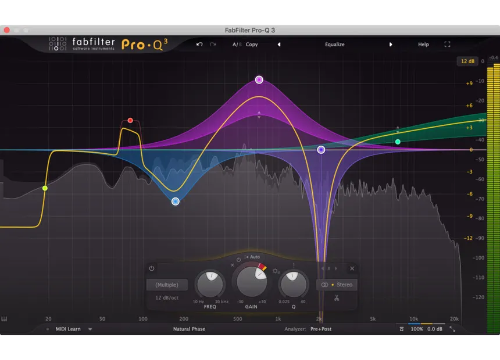The height and width of the screenshot is (360, 500).
Task: Select previous band arrow in panel
Action: tap(323, 268)
